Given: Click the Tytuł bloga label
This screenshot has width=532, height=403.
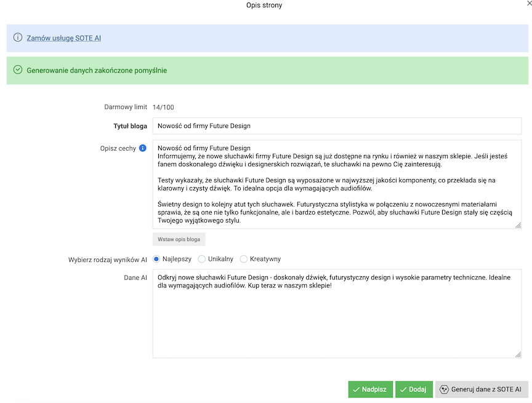Looking at the screenshot, I should click(131, 126).
